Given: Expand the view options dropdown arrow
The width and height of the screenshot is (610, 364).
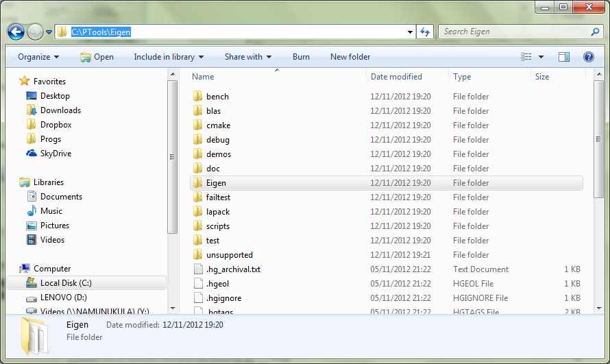Looking at the screenshot, I should click(x=541, y=57).
